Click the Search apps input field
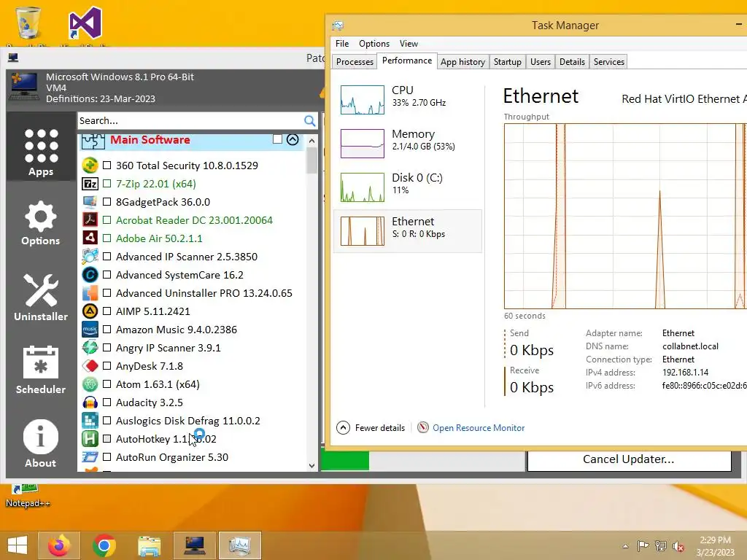Image resolution: width=747 pixels, height=560 pixels. (190, 121)
